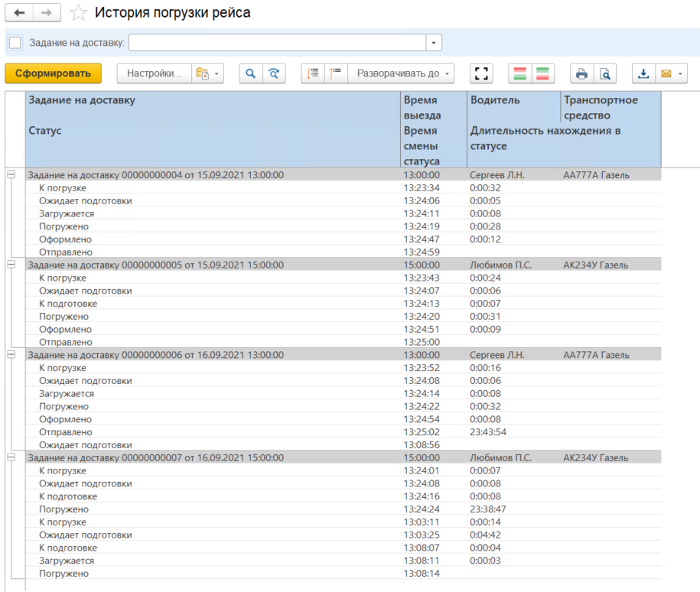
Task: Open the 'Настройки...' settings button
Action: click(x=153, y=73)
